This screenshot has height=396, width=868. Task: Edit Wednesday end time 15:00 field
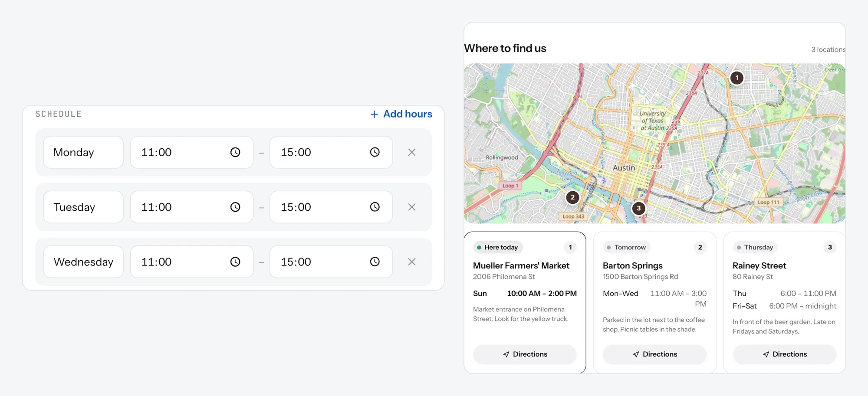pos(331,262)
